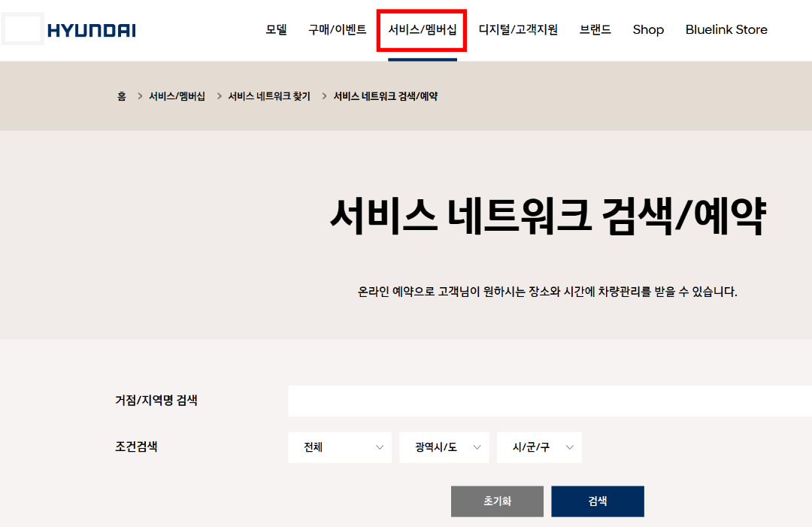Screen dimensions: 812x527
Task: Focus the 거점/지역명 검색 input field
Action: click(550, 401)
